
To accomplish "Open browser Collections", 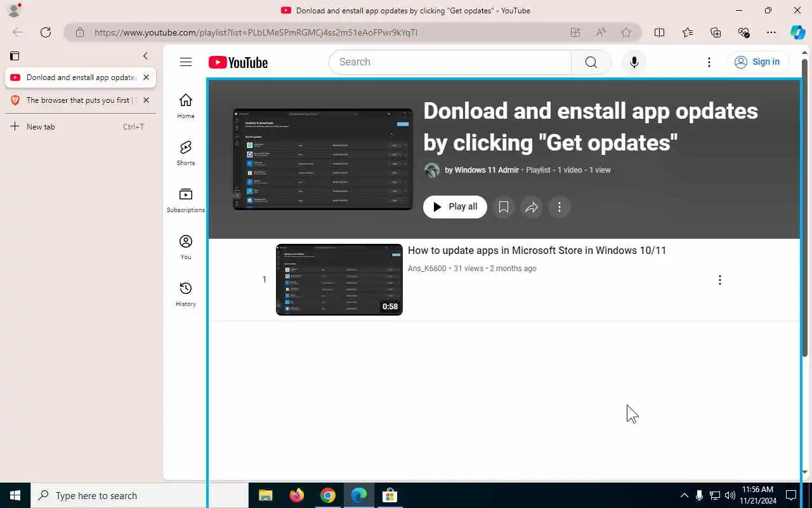I will (x=716, y=32).
